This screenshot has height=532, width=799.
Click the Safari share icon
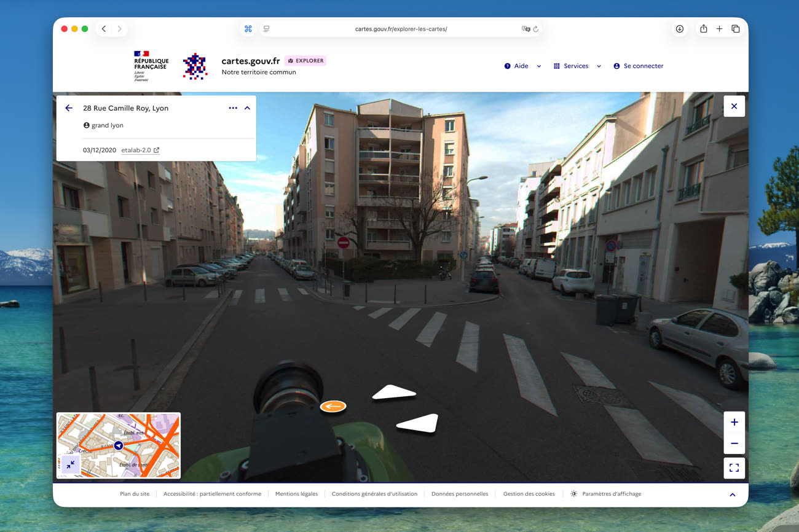pos(703,29)
